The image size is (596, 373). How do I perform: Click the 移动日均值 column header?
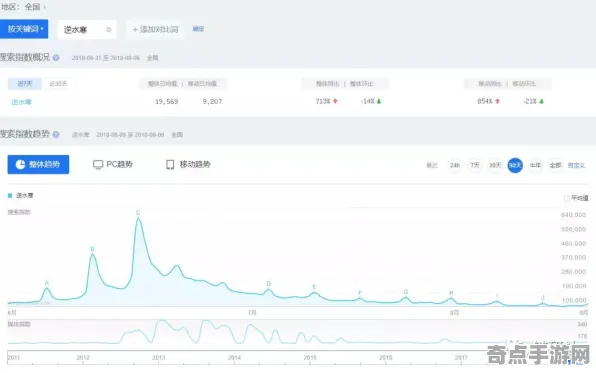point(202,84)
